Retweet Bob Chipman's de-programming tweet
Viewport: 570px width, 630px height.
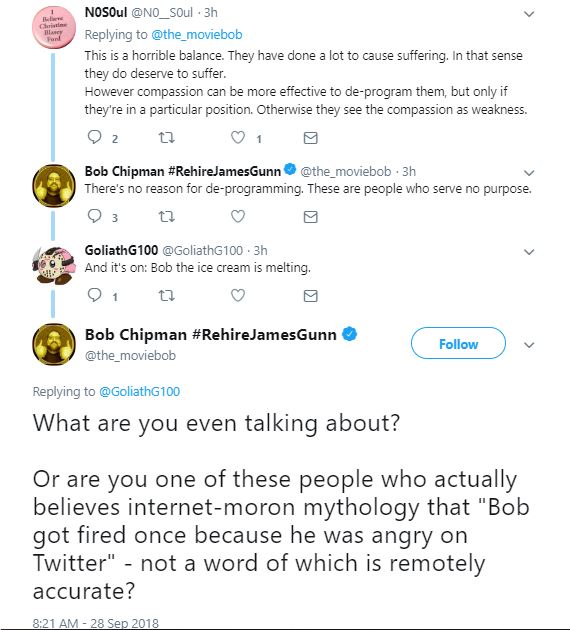(166, 217)
